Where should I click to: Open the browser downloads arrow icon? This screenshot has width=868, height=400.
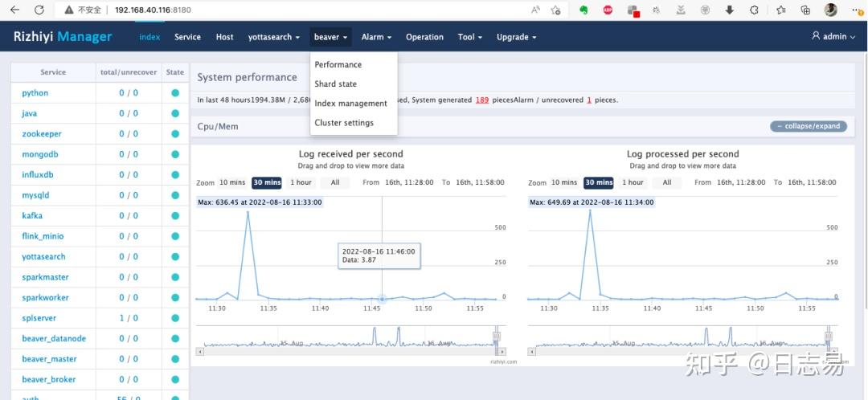[x=729, y=10]
